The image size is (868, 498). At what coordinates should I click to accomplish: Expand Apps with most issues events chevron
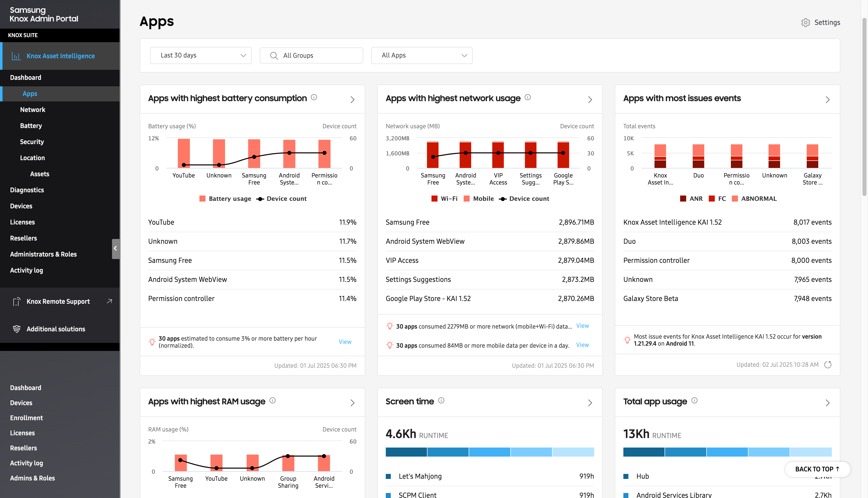[x=827, y=100]
